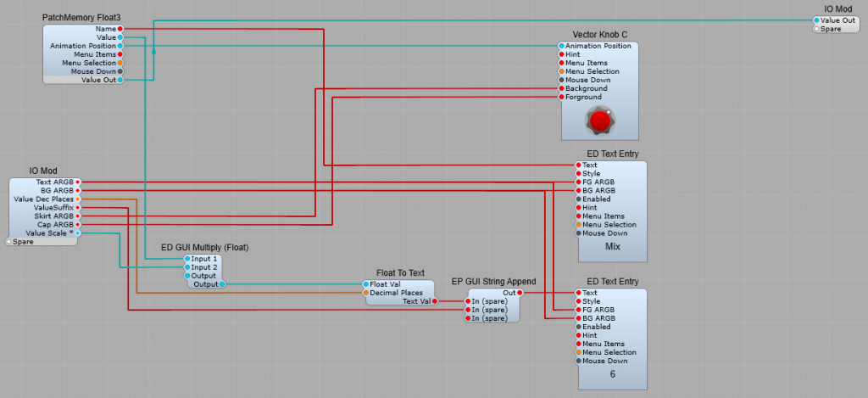Click the Value Out pin on PatchMemory Float3

pos(120,80)
